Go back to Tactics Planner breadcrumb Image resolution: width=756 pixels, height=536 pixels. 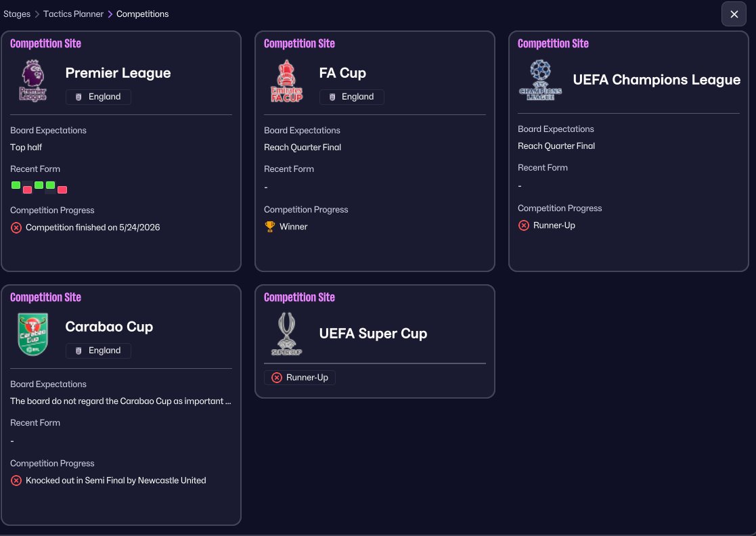click(73, 14)
